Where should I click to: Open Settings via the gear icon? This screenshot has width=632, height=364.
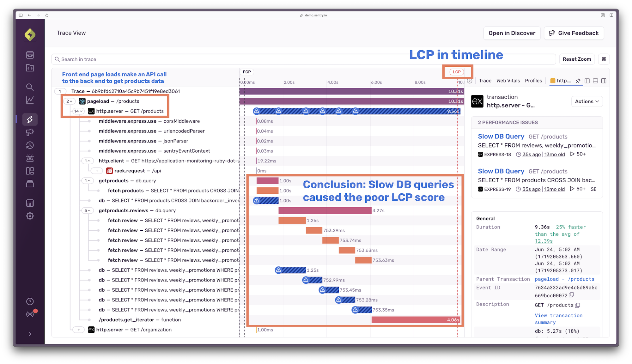pyautogui.click(x=30, y=216)
